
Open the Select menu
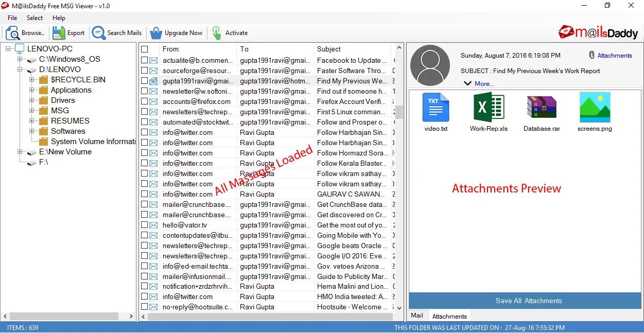click(x=35, y=18)
